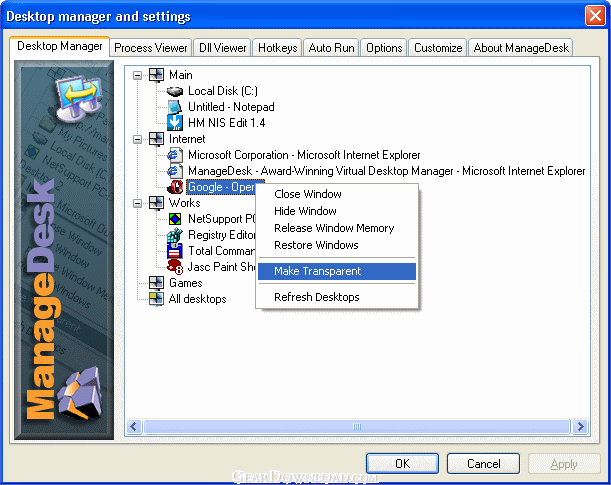Open the Dll Viewer tab
The image size is (611, 485).
coord(222,48)
